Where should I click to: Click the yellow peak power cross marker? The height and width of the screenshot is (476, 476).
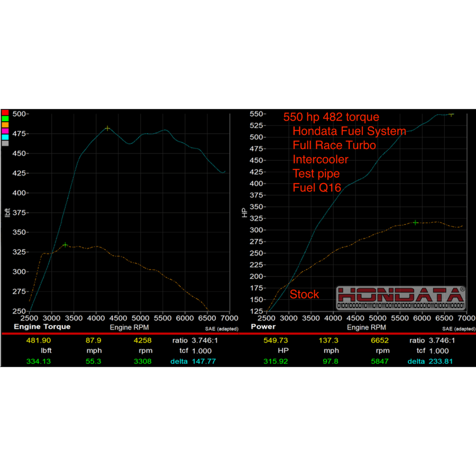pos(451,114)
